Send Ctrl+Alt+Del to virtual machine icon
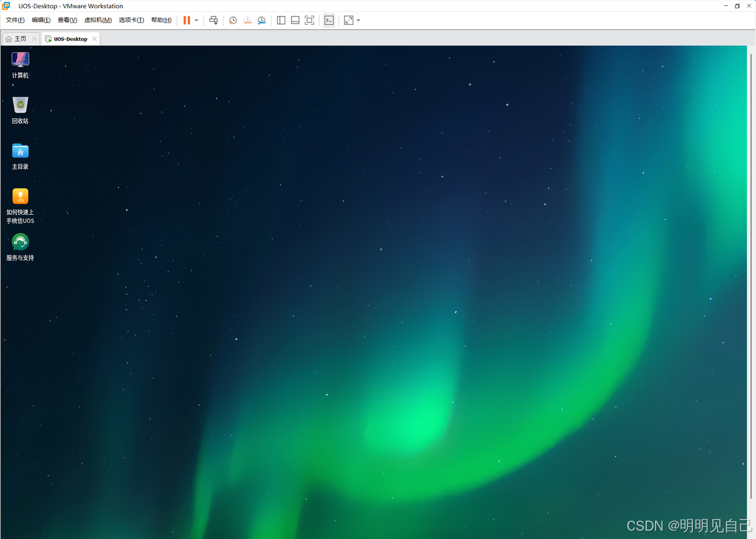The width and height of the screenshot is (756, 539). pyautogui.click(x=214, y=20)
